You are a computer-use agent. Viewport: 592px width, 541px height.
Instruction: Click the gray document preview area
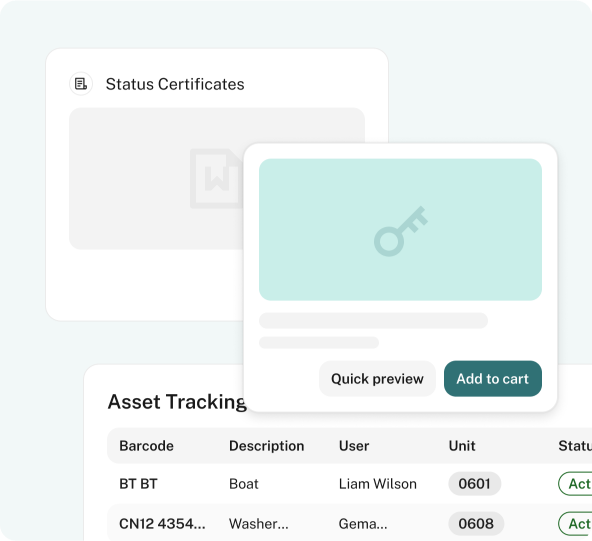[156, 178]
